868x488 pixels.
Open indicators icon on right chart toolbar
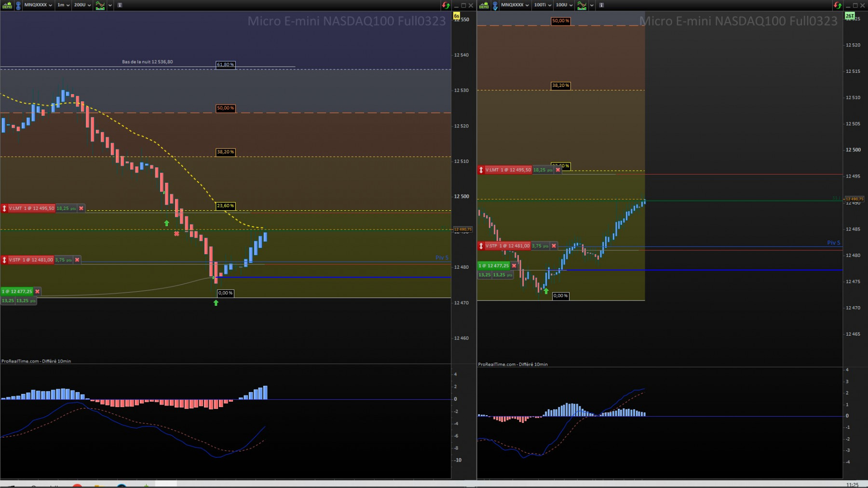click(582, 5)
